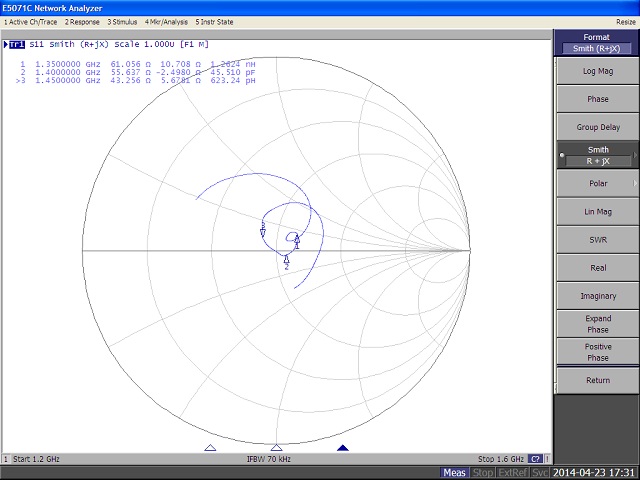Click marker 1 readout row 1.3500000 GHz
Screen dimensions: 640x480
click(138, 64)
